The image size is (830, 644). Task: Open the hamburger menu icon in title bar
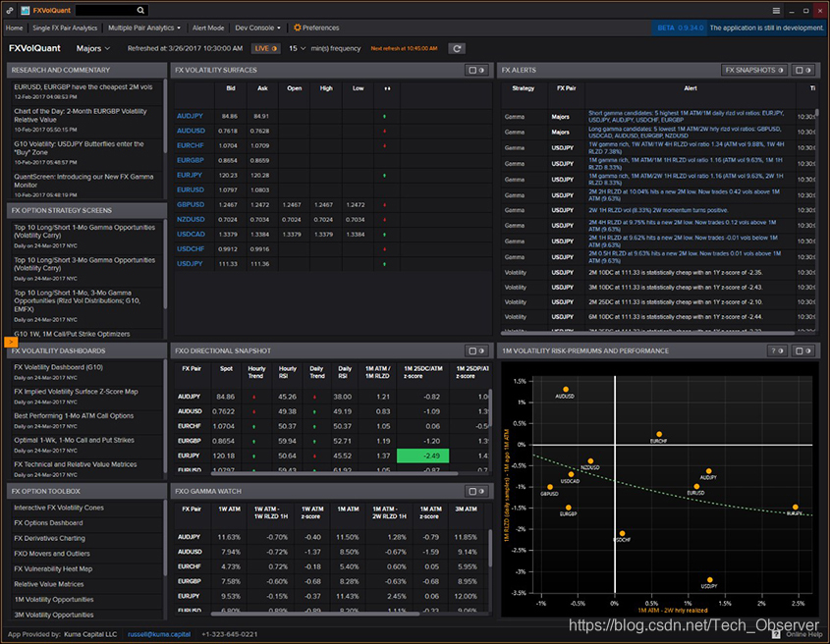click(x=776, y=11)
